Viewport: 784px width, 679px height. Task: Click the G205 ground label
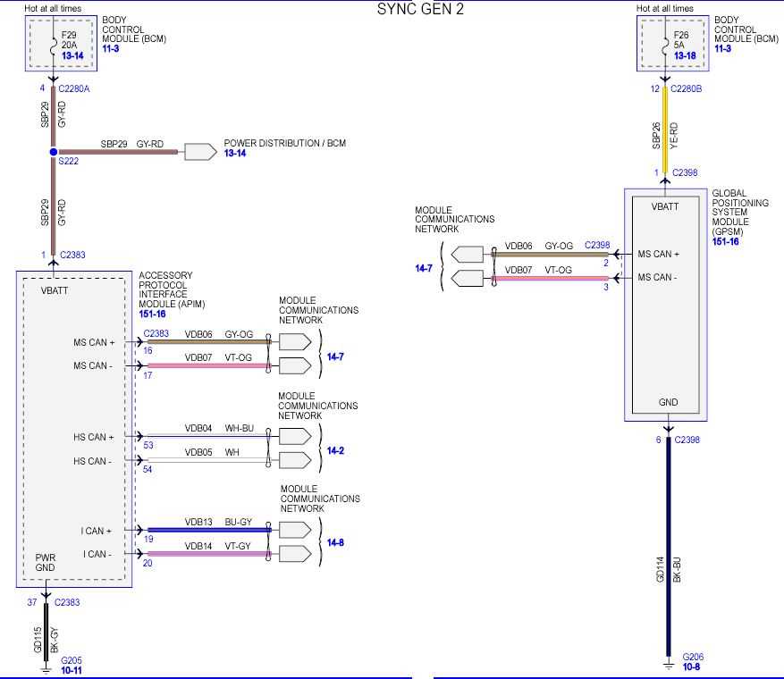[x=71, y=660]
